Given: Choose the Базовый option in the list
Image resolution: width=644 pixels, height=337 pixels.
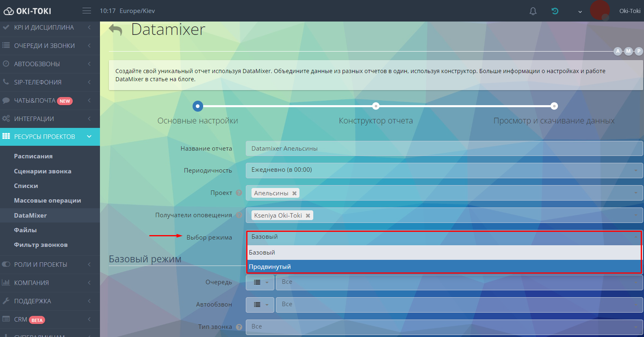Looking at the screenshot, I should coord(444,253).
